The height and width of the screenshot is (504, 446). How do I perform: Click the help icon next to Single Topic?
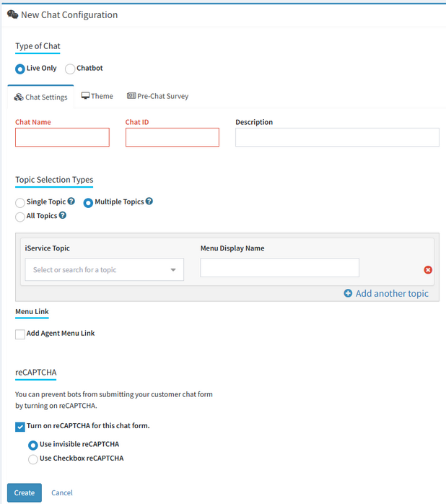point(71,201)
